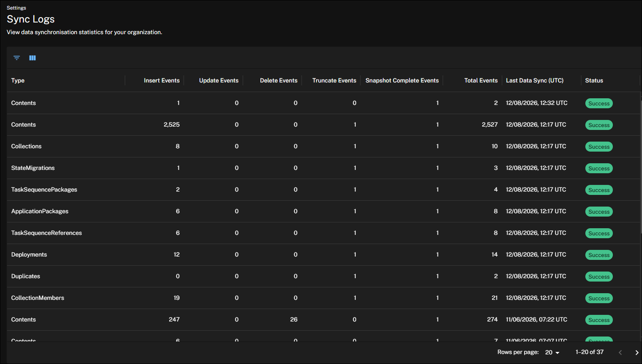Click the 274 total events value
Viewport: 642px width, 364px height.
click(492, 319)
